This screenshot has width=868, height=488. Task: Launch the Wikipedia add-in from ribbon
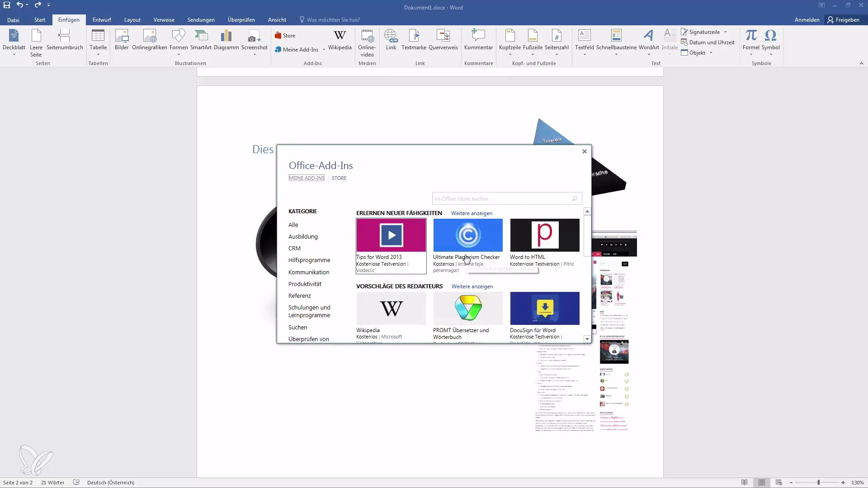point(340,40)
